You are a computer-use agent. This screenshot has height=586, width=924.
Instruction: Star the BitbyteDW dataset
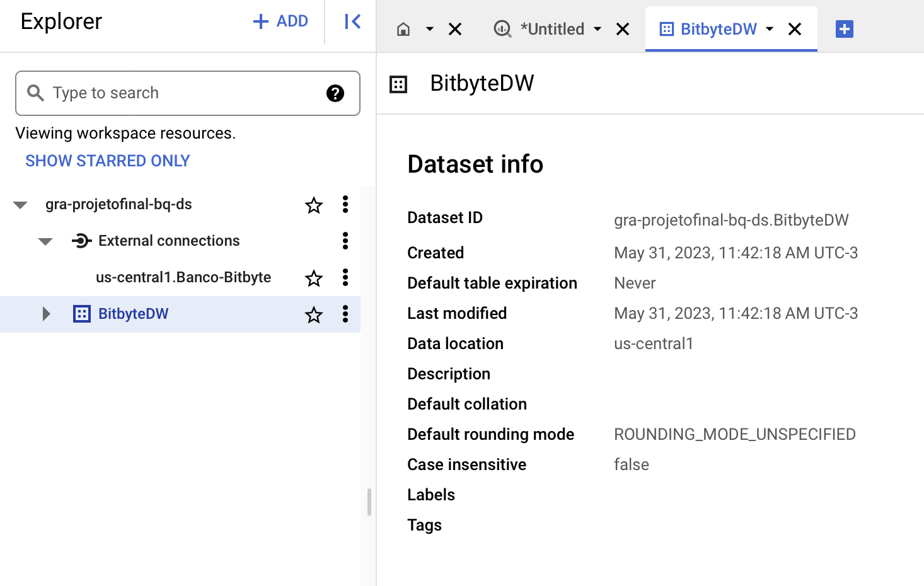tap(314, 314)
